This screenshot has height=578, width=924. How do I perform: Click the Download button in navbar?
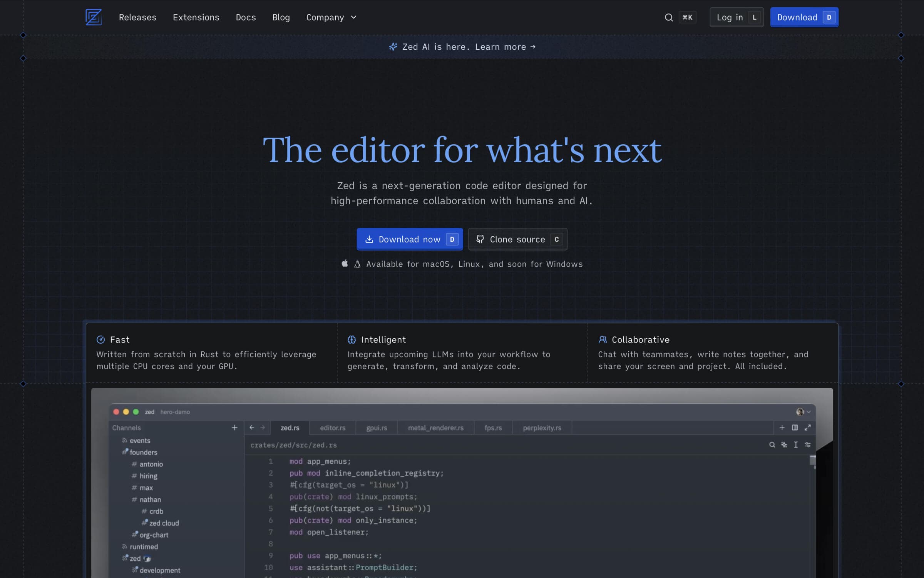[804, 17]
